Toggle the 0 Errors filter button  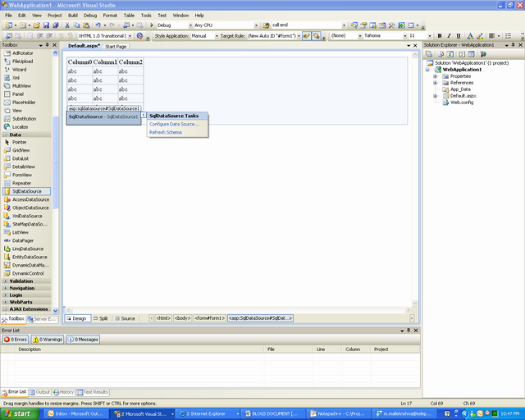(x=16, y=340)
